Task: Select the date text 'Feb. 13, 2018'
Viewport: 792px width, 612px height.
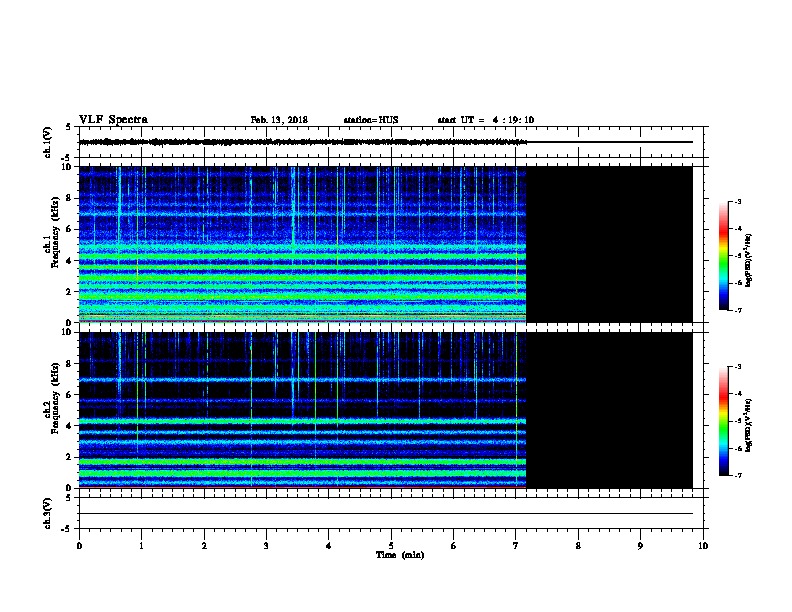Action: (279, 120)
